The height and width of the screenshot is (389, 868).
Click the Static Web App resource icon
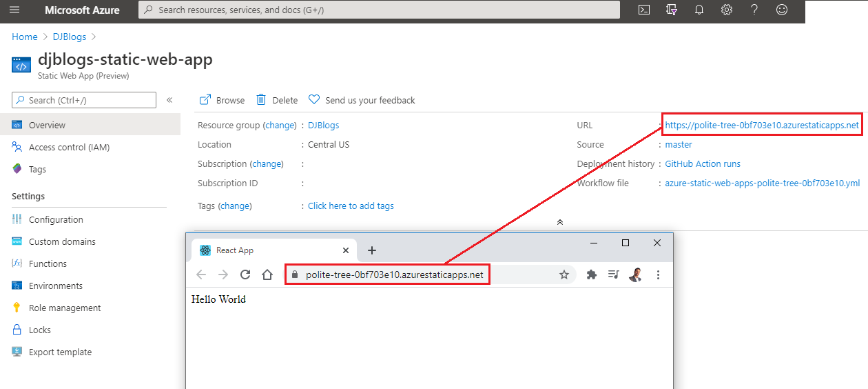[21, 65]
